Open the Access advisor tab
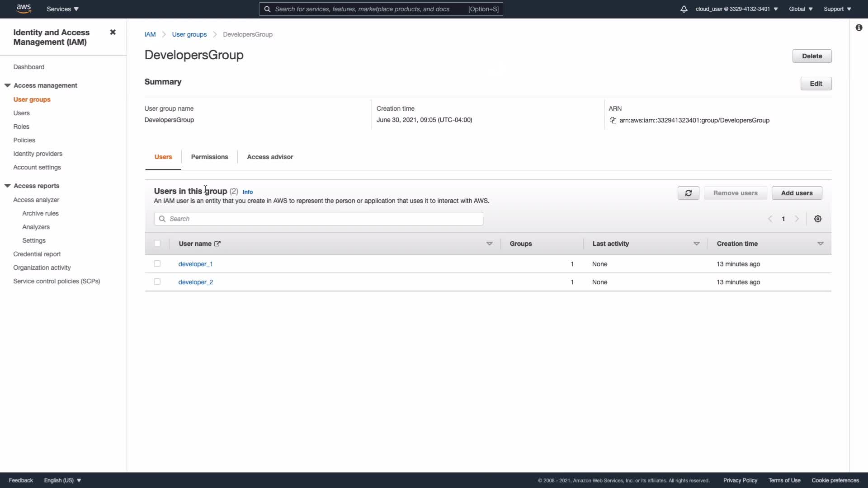This screenshot has height=488, width=868. click(270, 157)
